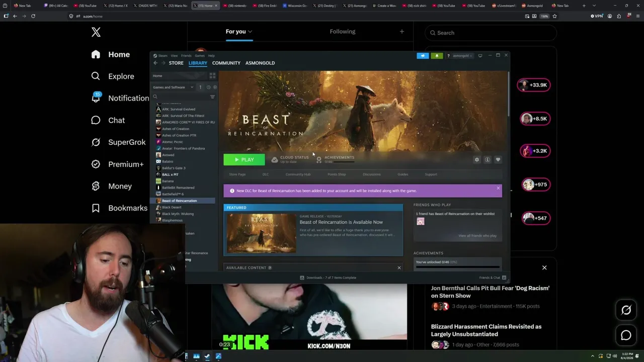Open the COMMUNITY tab in Steam

click(226, 63)
